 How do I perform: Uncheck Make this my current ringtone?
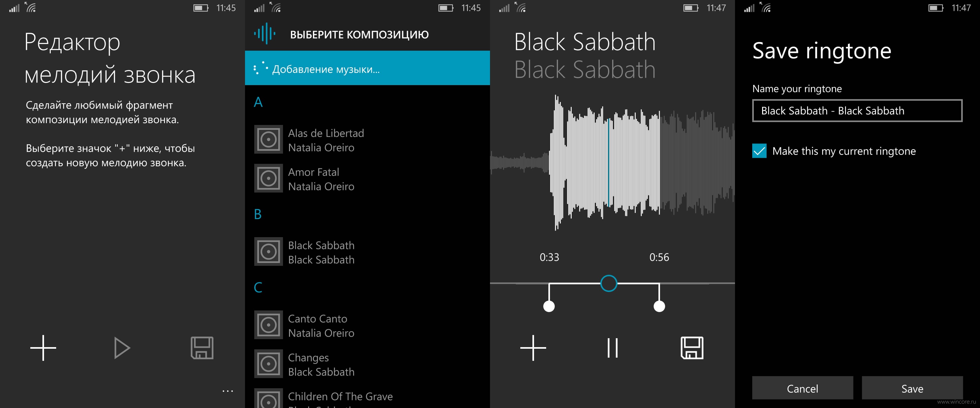coord(759,151)
